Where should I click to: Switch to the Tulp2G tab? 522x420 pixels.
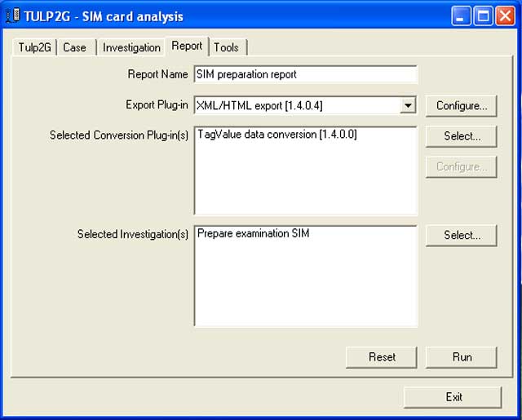[34, 47]
